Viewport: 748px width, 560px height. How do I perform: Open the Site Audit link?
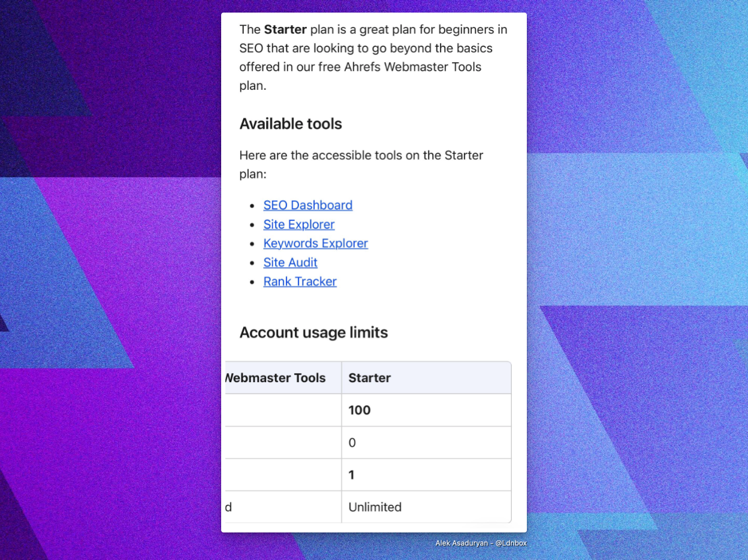point(290,262)
